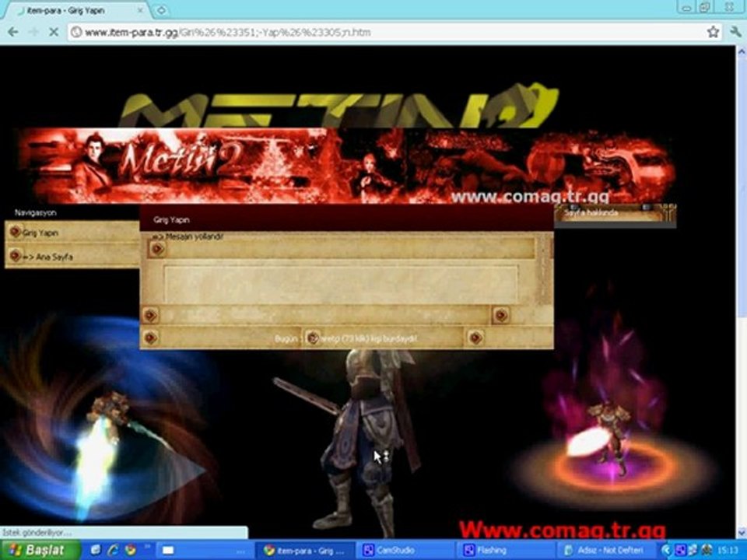Launch Internet Explorer from quick launch

click(x=113, y=550)
